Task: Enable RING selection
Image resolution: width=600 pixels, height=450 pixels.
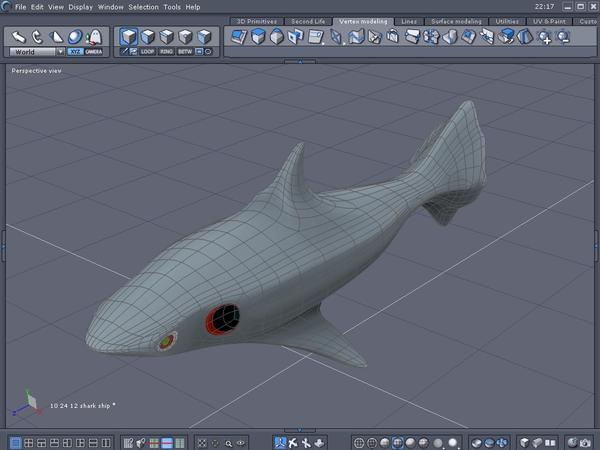Action: pyautogui.click(x=166, y=52)
